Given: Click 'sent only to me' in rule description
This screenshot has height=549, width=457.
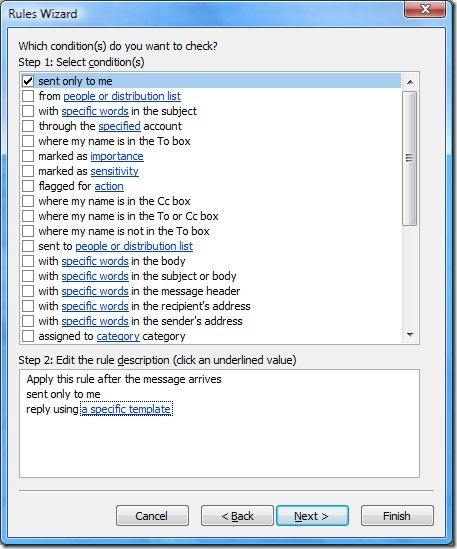Looking at the screenshot, I should (x=63, y=394).
